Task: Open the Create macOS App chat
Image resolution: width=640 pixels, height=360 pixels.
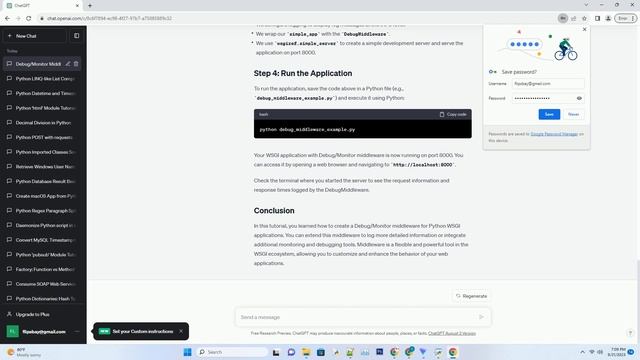Action: pos(42,196)
